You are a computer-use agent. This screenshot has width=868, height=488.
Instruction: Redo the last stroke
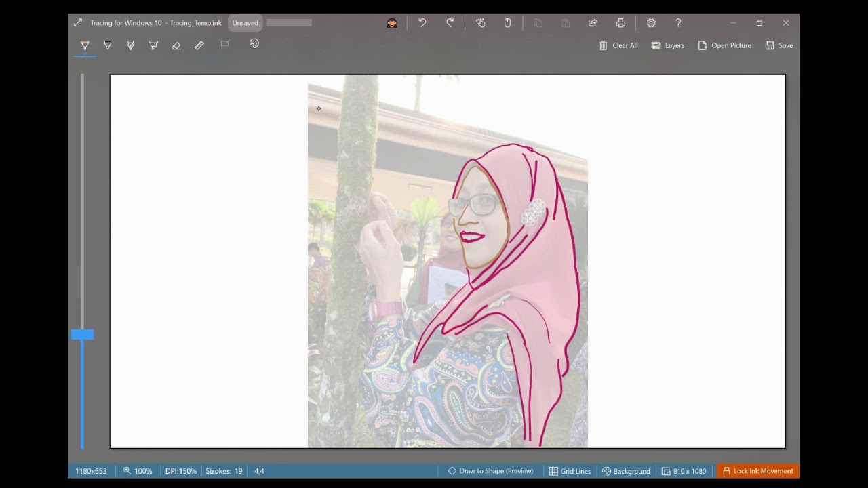pos(450,23)
